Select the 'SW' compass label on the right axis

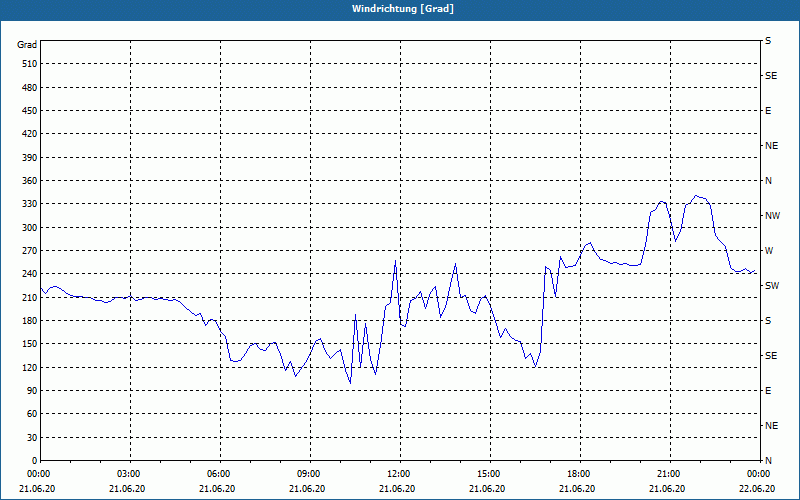click(x=772, y=286)
